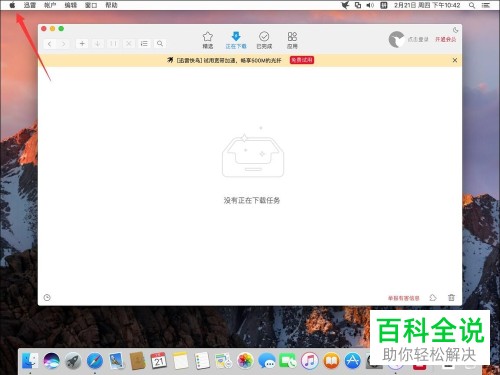Open the 窗口 menu

point(91,5)
